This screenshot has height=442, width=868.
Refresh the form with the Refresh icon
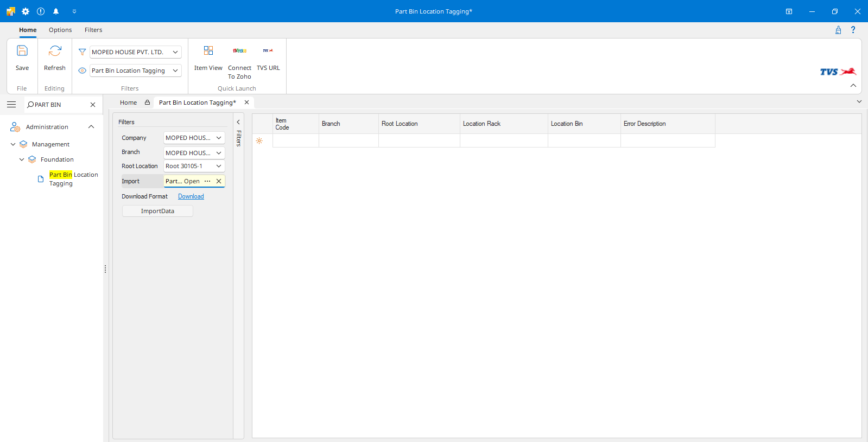pyautogui.click(x=55, y=52)
